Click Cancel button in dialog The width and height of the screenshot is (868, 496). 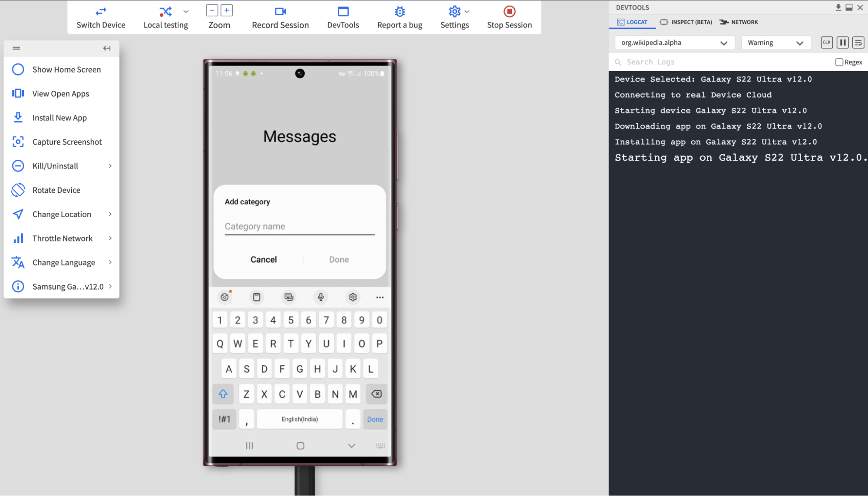(263, 259)
